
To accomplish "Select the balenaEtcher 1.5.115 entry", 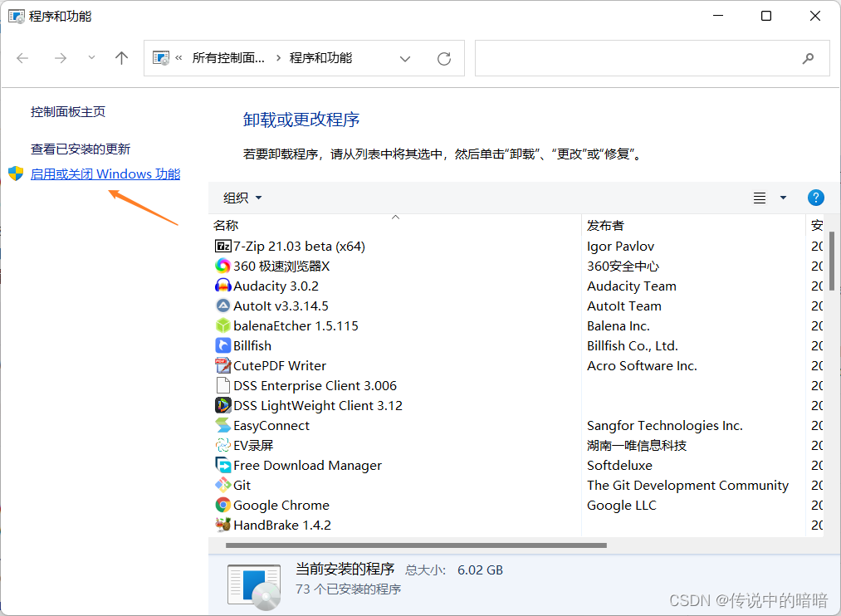I will (x=296, y=325).
